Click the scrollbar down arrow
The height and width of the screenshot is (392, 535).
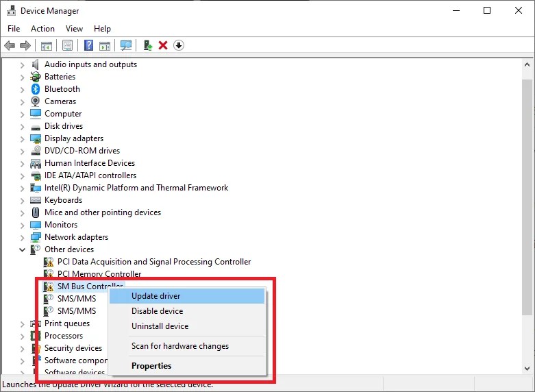pyautogui.click(x=527, y=369)
